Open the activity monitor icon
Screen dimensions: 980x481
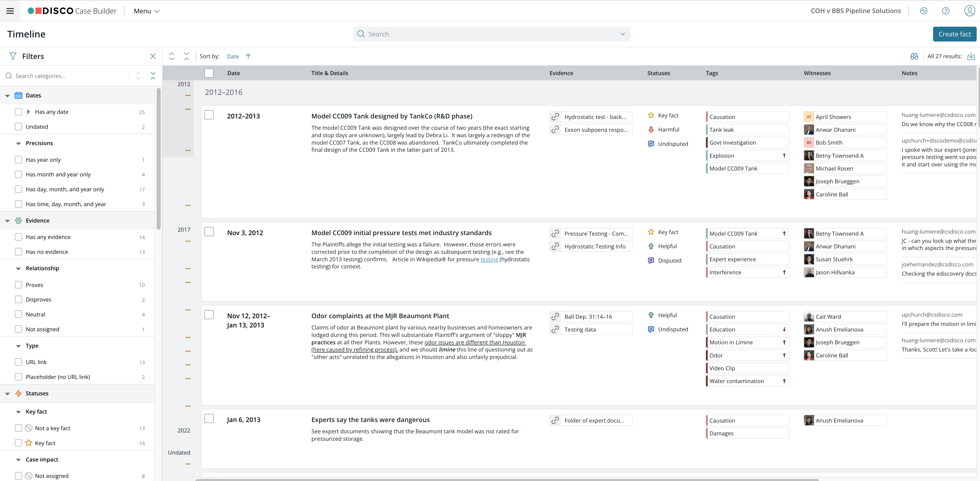[924, 11]
